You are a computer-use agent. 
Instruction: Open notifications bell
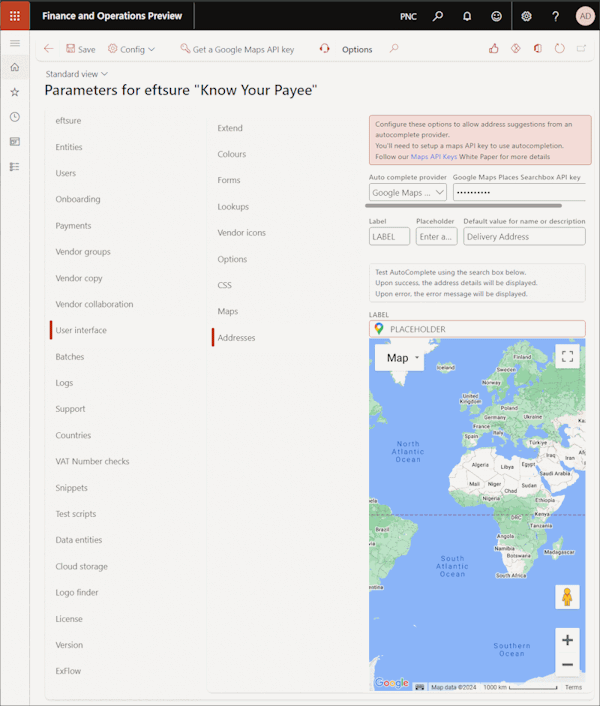click(467, 16)
